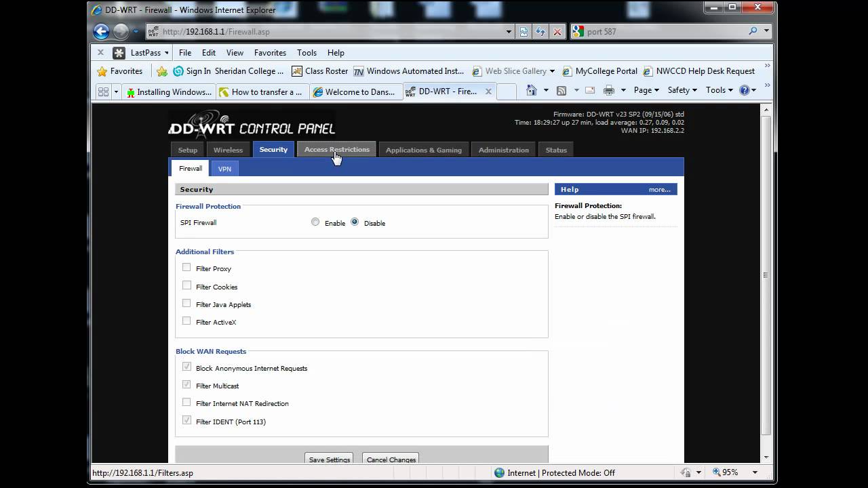
Task: Switch to the Wireless tab
Action: 228,150
